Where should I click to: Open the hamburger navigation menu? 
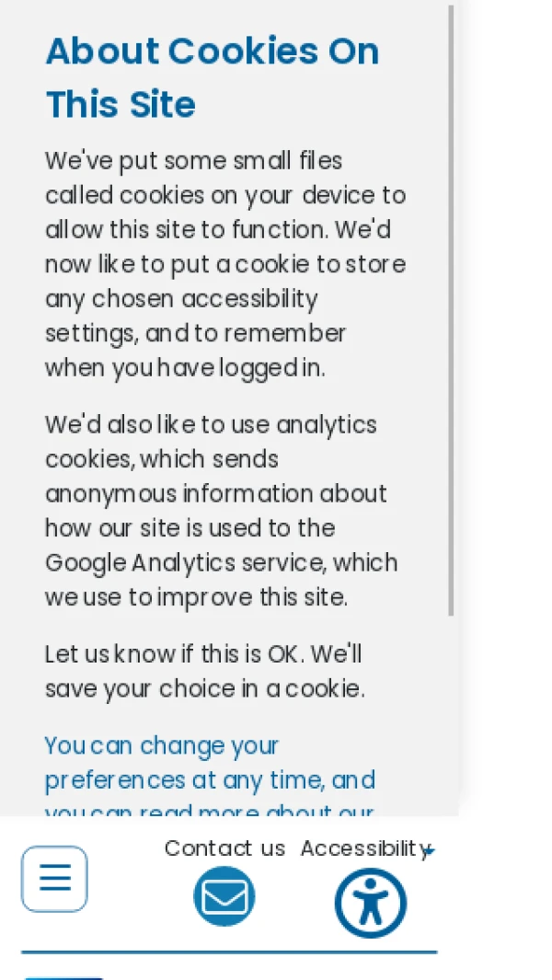pos(54,879)
